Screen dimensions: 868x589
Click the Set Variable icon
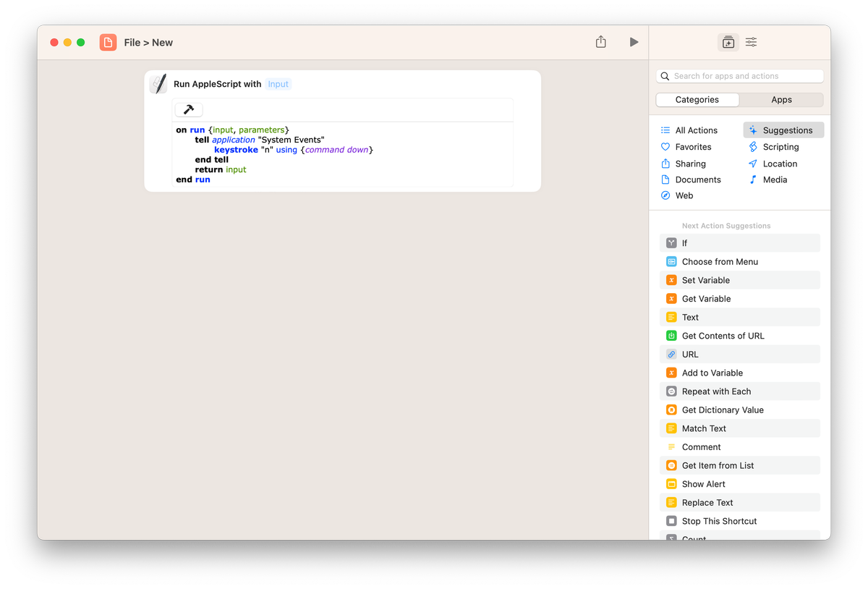pos(671,280)
